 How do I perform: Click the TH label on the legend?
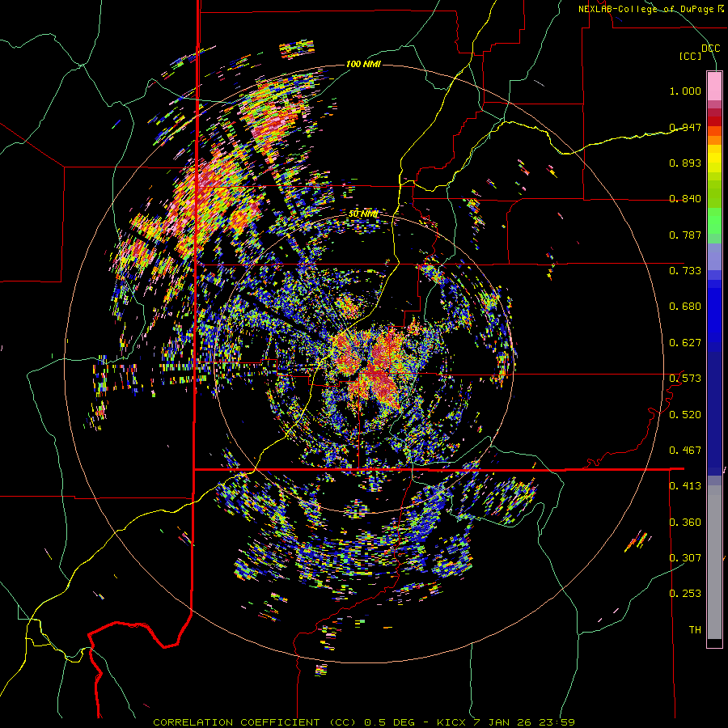tap(695, 630)
